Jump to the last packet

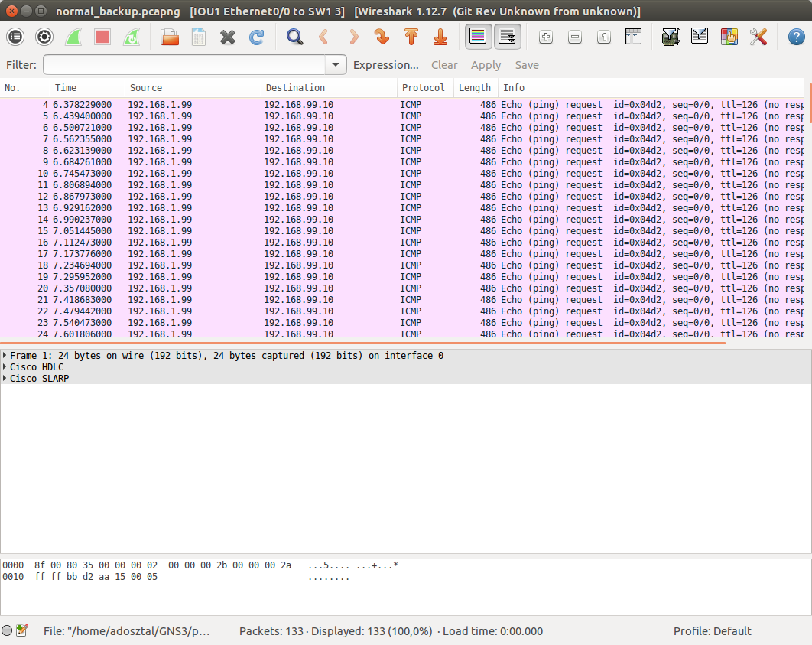440,37
